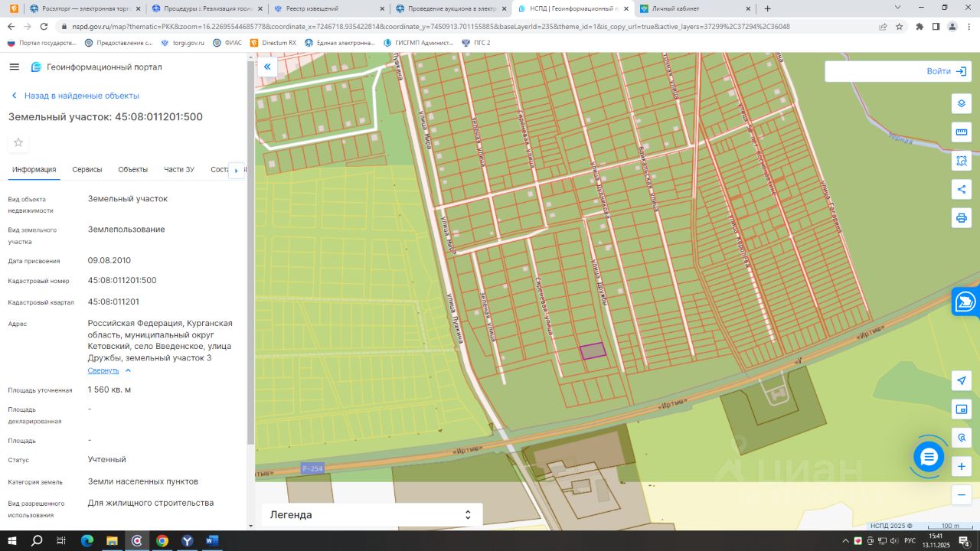Image resolution: width=980 pixels, height=551 pixels.
Task: Open the overview mini-map tool
Action: 962,409
